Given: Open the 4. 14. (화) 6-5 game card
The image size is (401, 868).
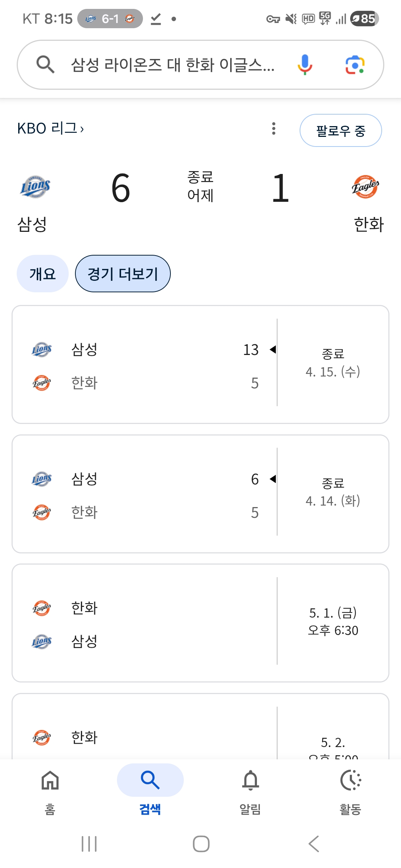Looking at the screenshot, I should [200, 494].
